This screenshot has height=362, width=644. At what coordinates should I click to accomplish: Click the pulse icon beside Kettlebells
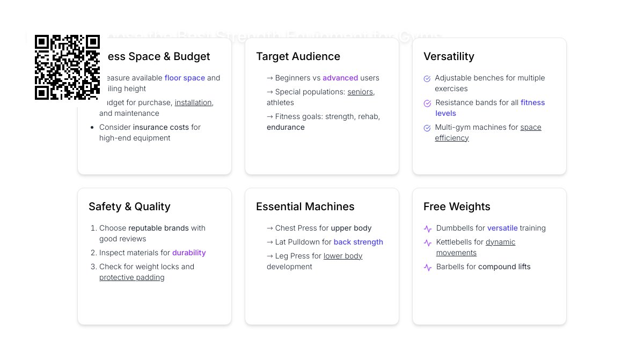point(428,242)
